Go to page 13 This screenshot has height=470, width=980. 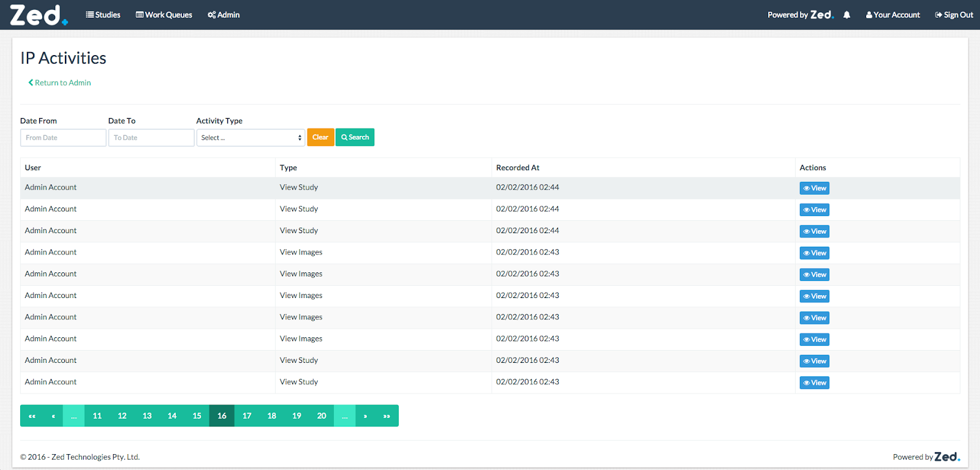[x=147, y=416]
